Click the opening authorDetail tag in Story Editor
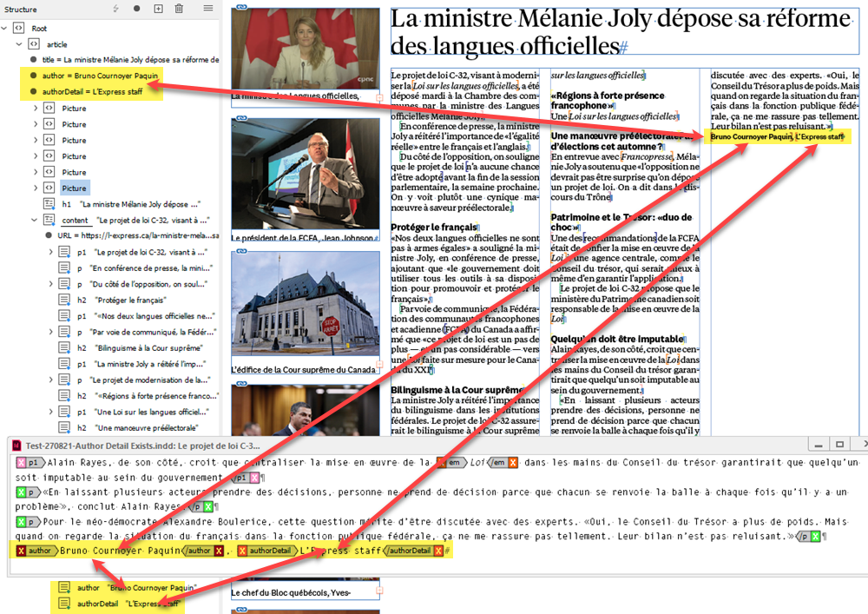Image resolution: width=868 pixels, height=614 pixels. click(267, 551)
